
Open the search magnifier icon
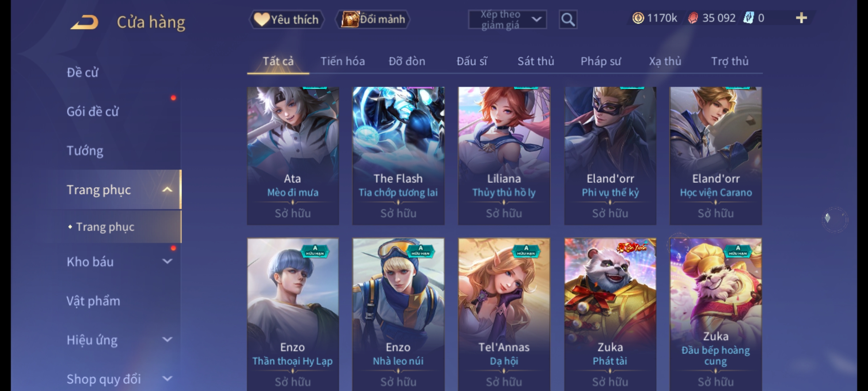click(568, 20)
